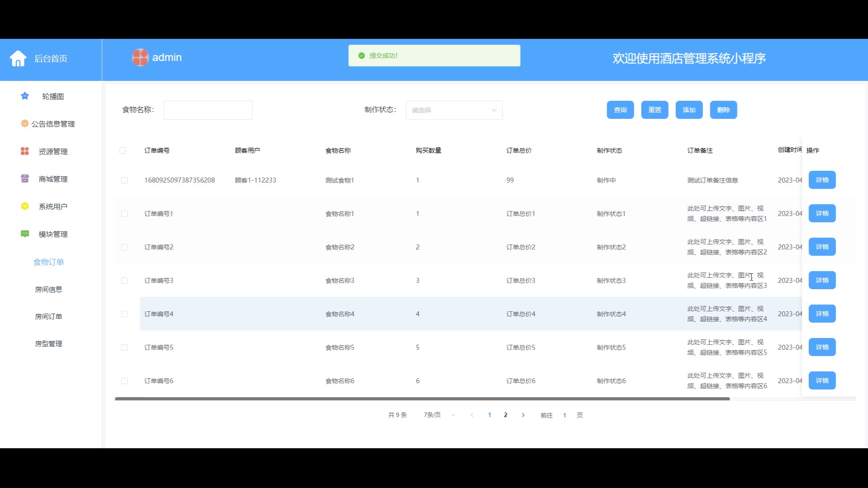This screenshot has width=868, height=488.
Task: Click the admin avatar icon
Action: (140, 57)
